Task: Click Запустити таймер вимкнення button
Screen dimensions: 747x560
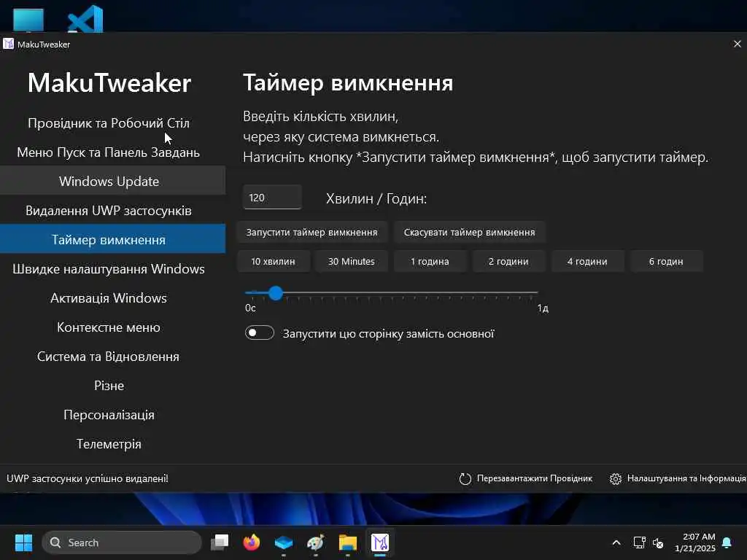Action: pyautogui.click(x=312, y=233)
